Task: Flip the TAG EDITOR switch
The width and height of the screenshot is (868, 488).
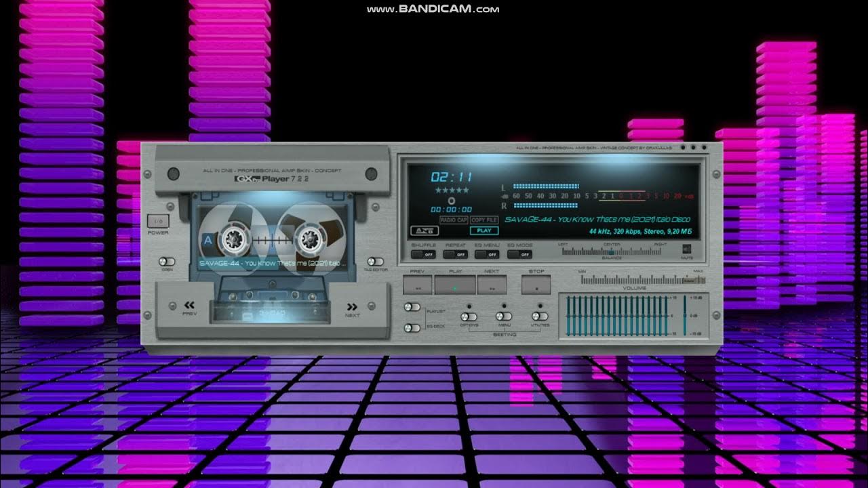Action: pos(376,262)
